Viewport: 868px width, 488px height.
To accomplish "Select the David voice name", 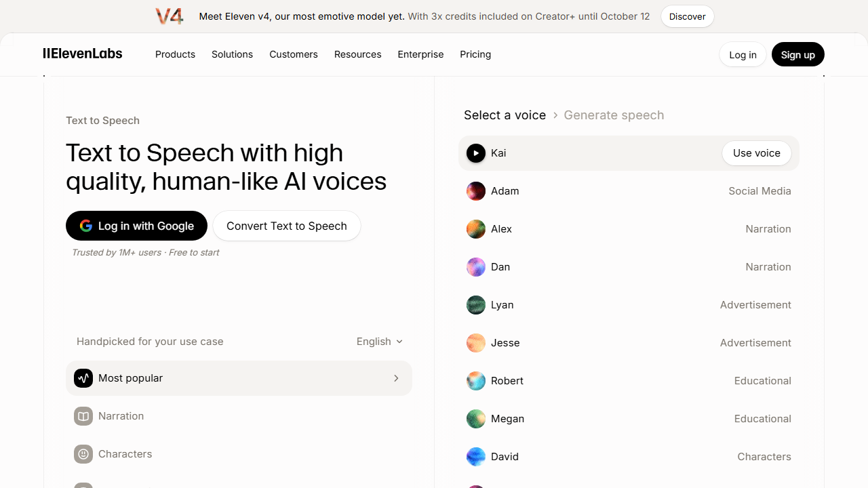I will (505, 457).
